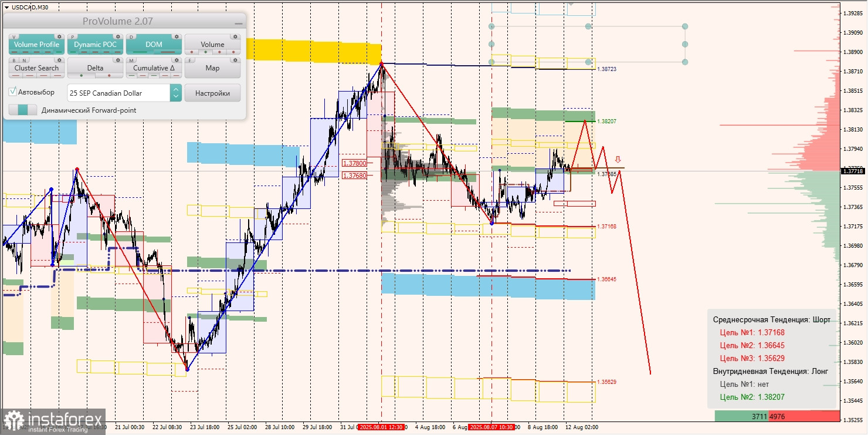Click the red down arrow marker on chart

click(x=618, y=159)
